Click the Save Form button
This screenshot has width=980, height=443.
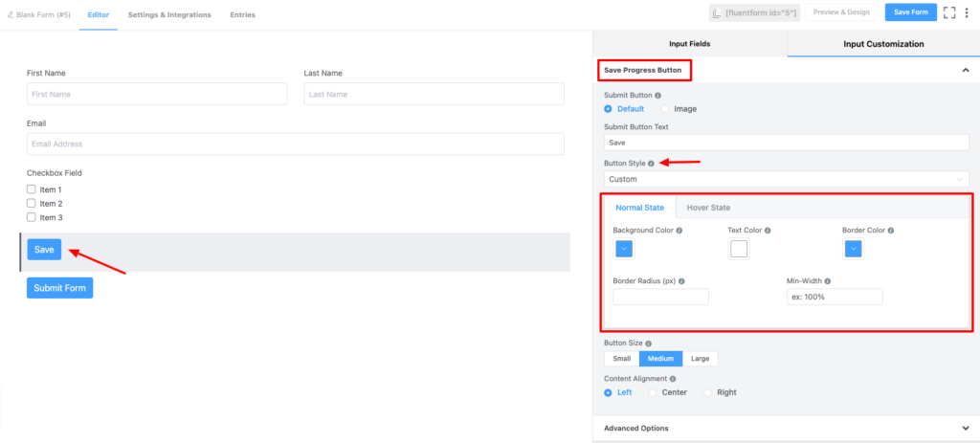tap(911, 12)
